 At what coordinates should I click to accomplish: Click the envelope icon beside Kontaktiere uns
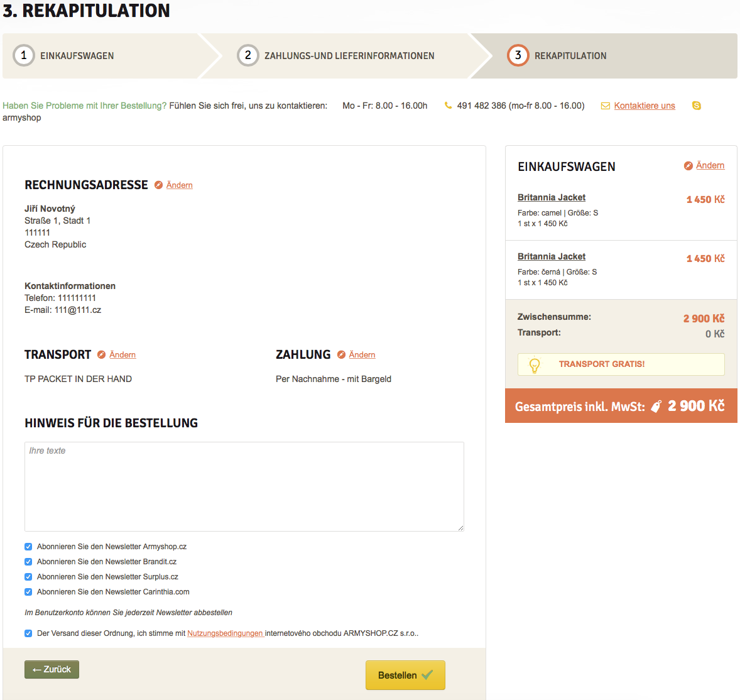[605, 106]
